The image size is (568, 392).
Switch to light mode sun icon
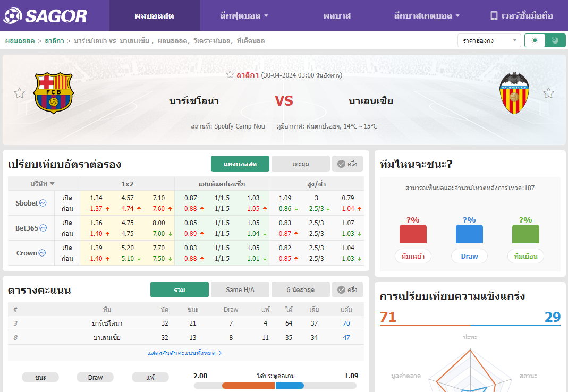535,40
